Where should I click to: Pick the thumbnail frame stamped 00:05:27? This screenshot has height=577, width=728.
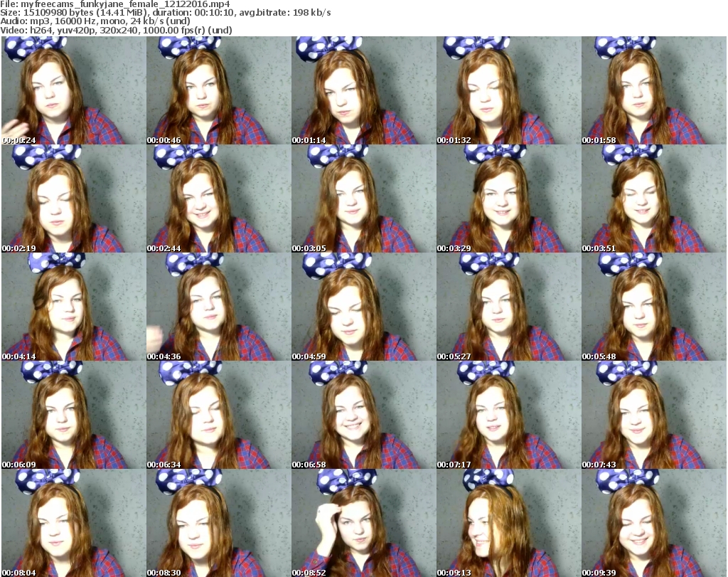508,307
